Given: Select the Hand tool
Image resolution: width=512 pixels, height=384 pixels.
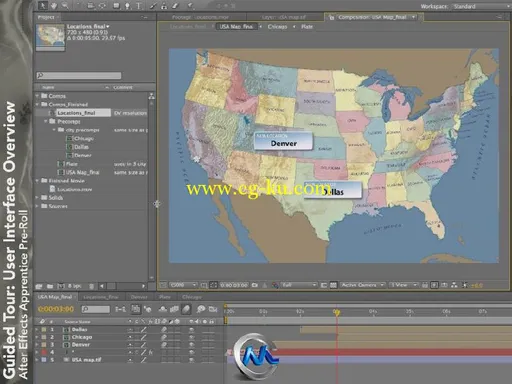Looking at the screenshot, I should (x=53, y=5).
